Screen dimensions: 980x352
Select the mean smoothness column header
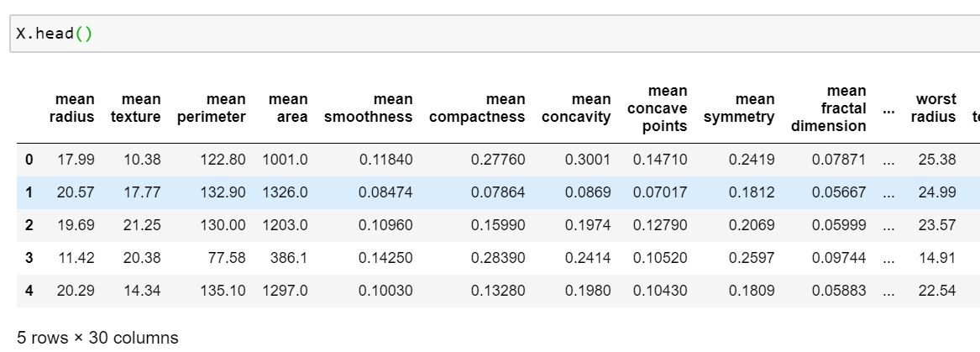coord(368,108)
